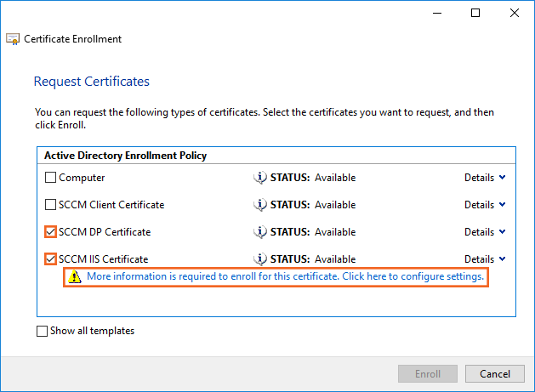Click the link to configure enrollment settings
535x392 pixels.
[x=285, y=277]
